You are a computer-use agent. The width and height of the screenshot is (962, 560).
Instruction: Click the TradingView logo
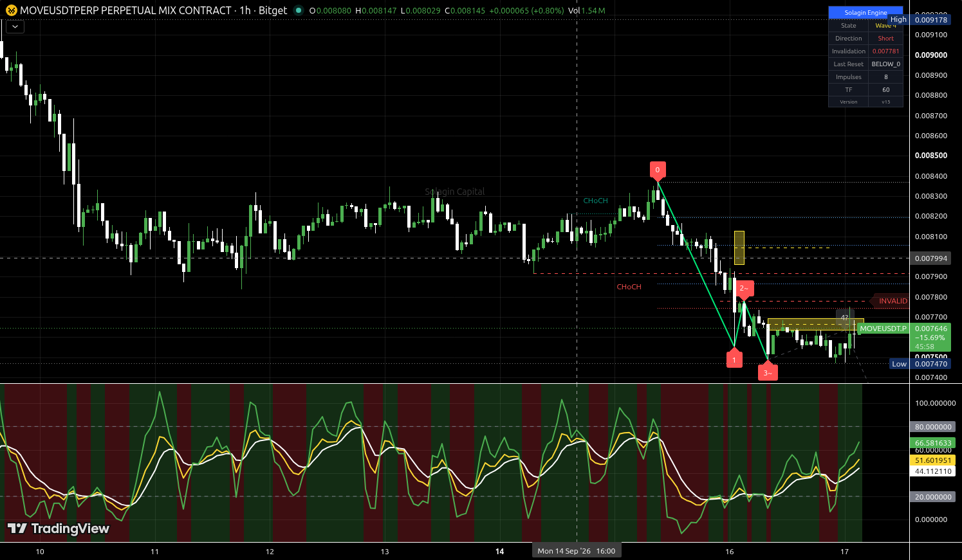(58, 528)
